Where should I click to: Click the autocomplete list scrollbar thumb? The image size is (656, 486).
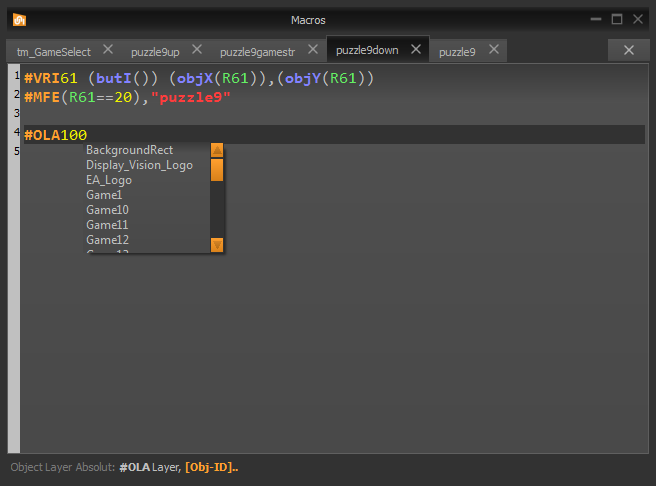pos(217,170)
